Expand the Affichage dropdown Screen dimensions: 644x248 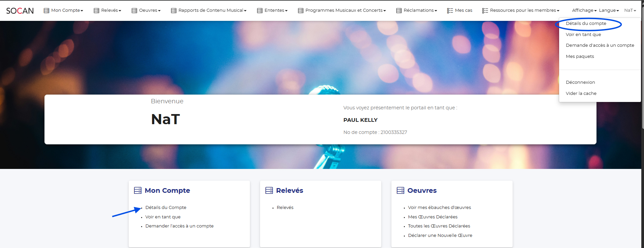click(584, 10)
